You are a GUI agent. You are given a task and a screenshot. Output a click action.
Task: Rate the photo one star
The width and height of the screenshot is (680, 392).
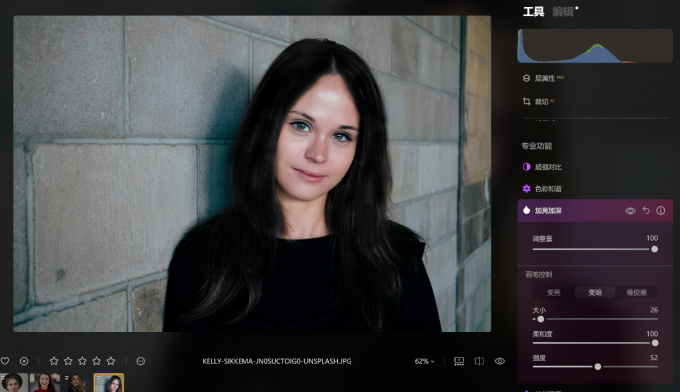pyautogui.click(x=54, y=361)
